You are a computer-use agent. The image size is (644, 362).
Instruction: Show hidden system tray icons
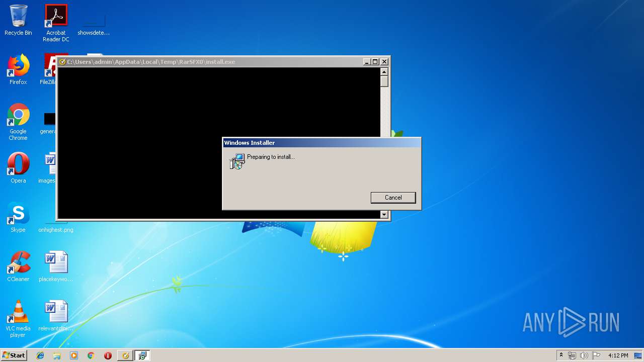[x=561, y=355]
